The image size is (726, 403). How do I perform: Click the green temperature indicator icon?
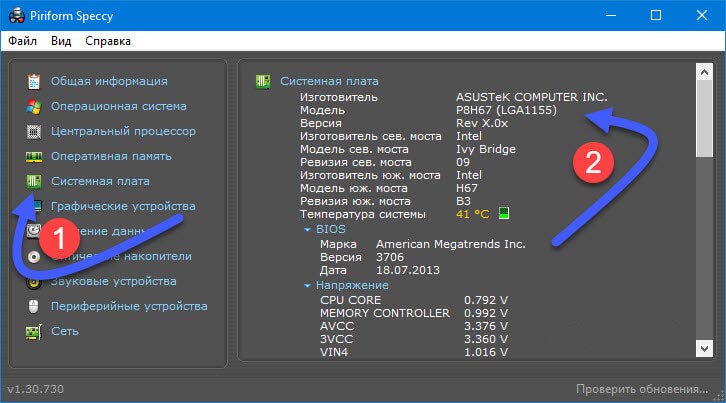tap(504, 214)
